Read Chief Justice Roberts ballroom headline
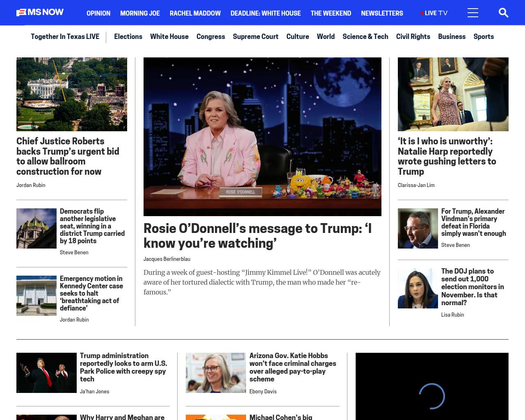The image size is (525, 420). pyautogui.click(x=68, y=156)
